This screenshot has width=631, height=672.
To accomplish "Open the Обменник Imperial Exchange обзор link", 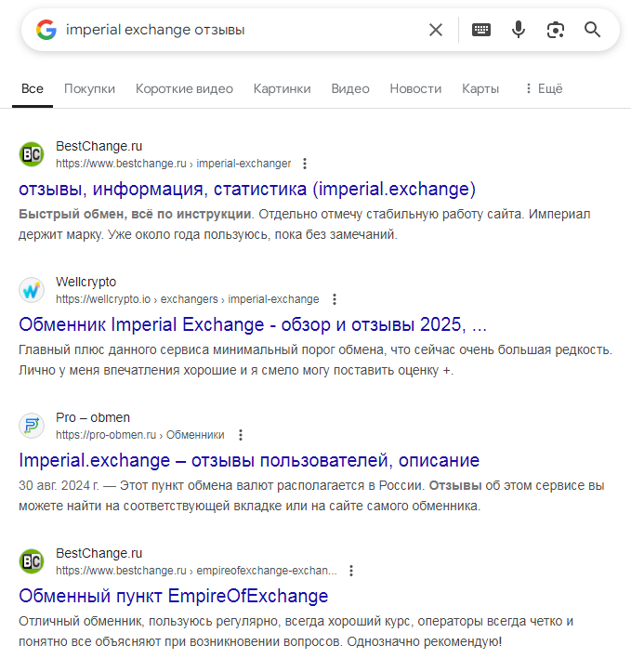I will coord(253,325).
